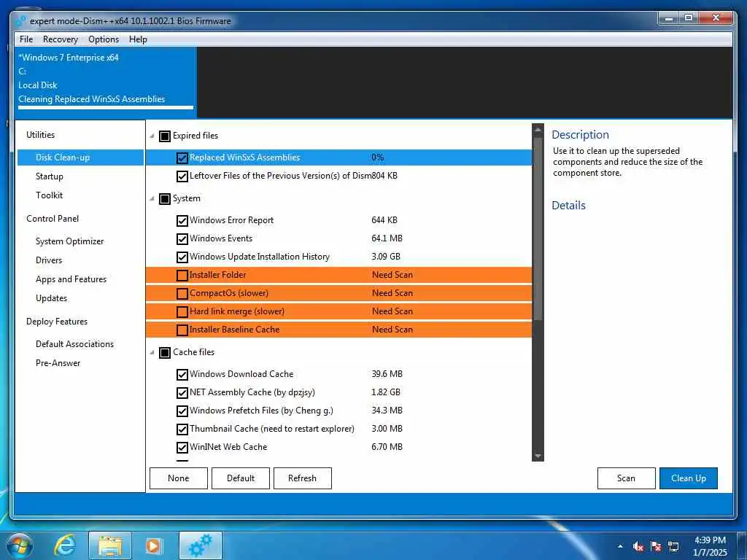This screenshot has width=747, height=560.
Task: Click the list scrollbar thumb
Action: [x=538, y=228]
